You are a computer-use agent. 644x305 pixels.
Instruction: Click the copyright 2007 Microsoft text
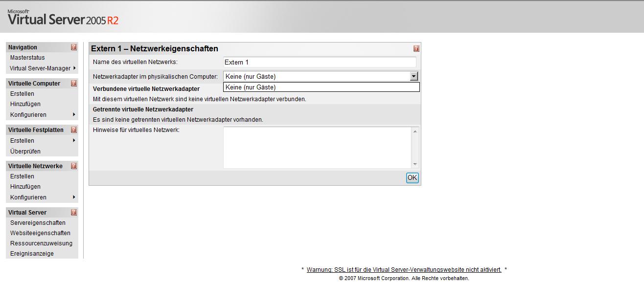[x=404, y=279]
